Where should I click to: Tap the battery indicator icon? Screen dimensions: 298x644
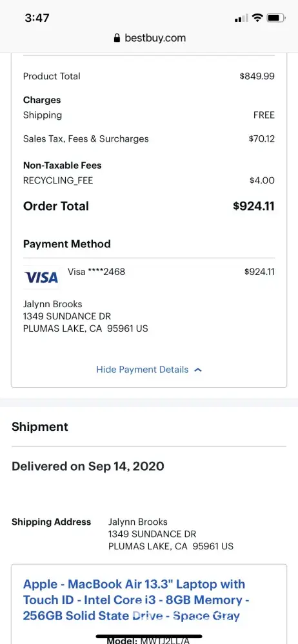tap(276, 17)
